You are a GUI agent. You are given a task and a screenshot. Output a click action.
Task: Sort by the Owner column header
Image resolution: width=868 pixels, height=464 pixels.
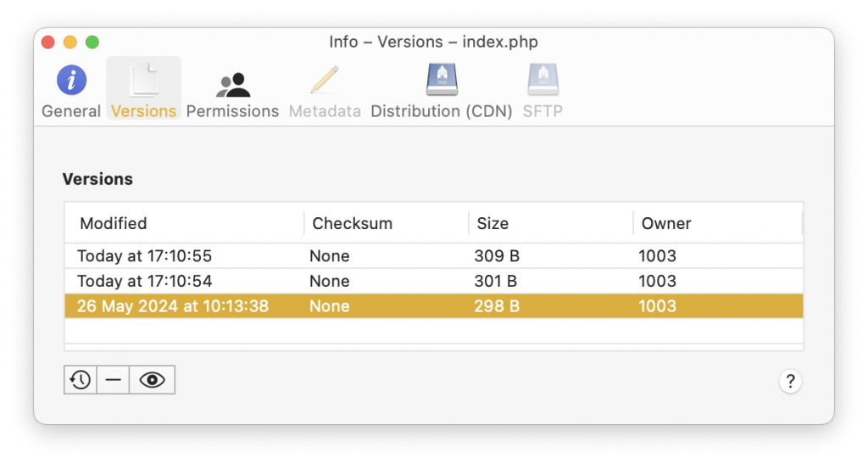click(x=718, y=223)
